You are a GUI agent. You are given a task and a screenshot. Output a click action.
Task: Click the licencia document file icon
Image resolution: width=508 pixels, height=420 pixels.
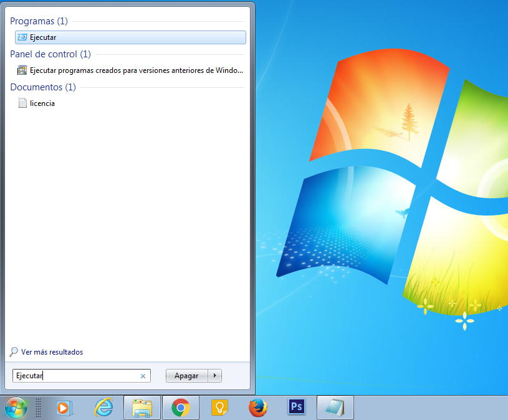tap(22, 103)
